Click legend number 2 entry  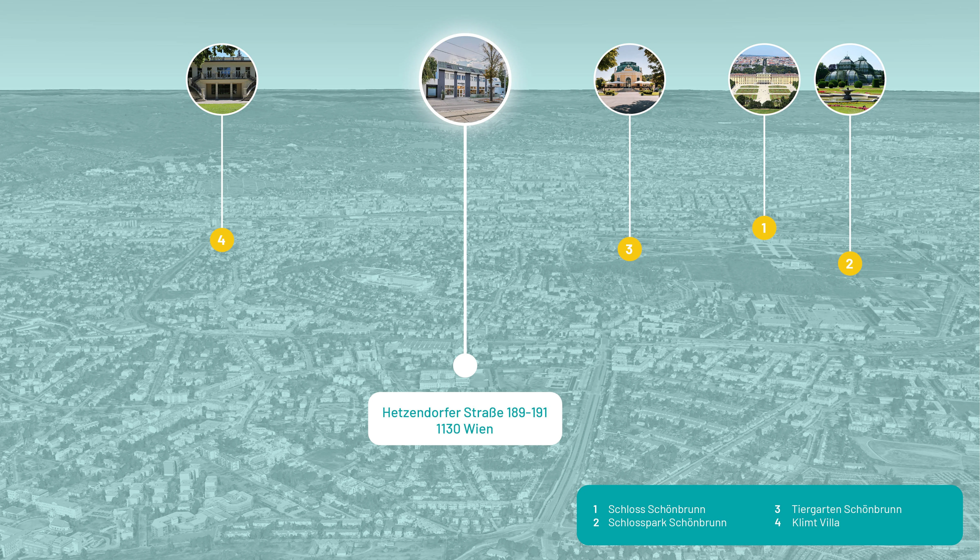click(596, 523)
